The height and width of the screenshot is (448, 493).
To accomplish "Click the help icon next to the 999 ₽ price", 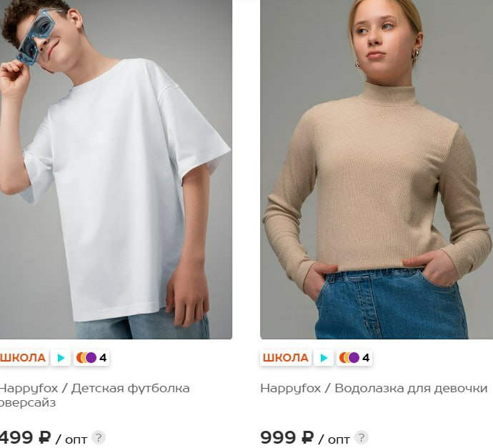I will 362,437.
